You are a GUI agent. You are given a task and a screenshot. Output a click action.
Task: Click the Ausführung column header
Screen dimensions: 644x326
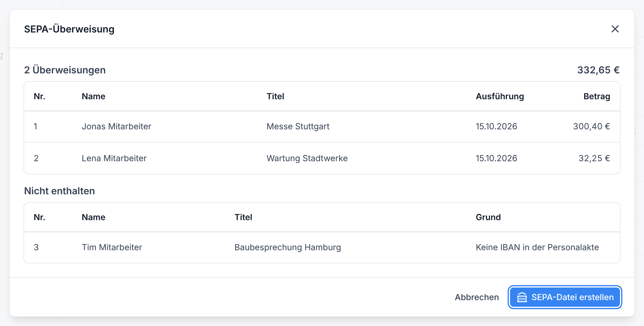click(x=500, y=96)
